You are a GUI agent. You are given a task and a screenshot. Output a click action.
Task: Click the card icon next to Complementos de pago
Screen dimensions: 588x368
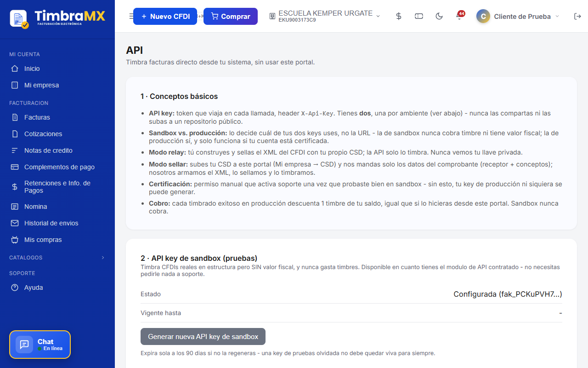15,167
